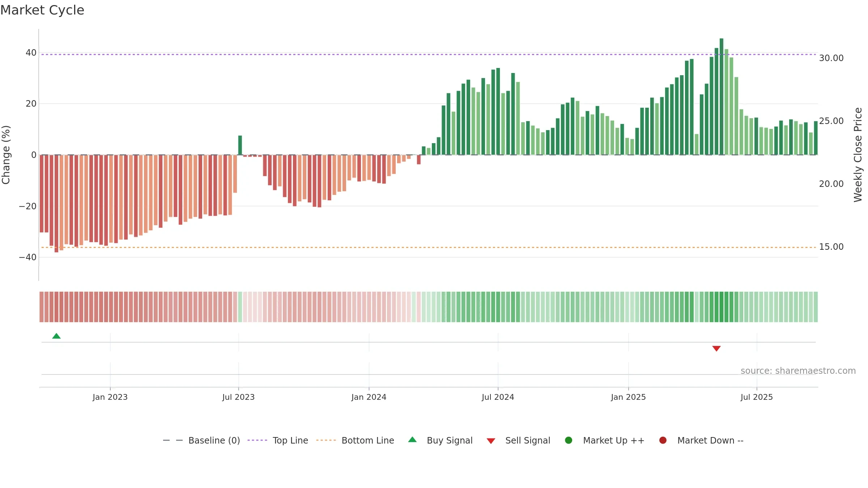868x488 pixels.
Task: Click the last light green heat-strip cell
Action: point(816,307)
